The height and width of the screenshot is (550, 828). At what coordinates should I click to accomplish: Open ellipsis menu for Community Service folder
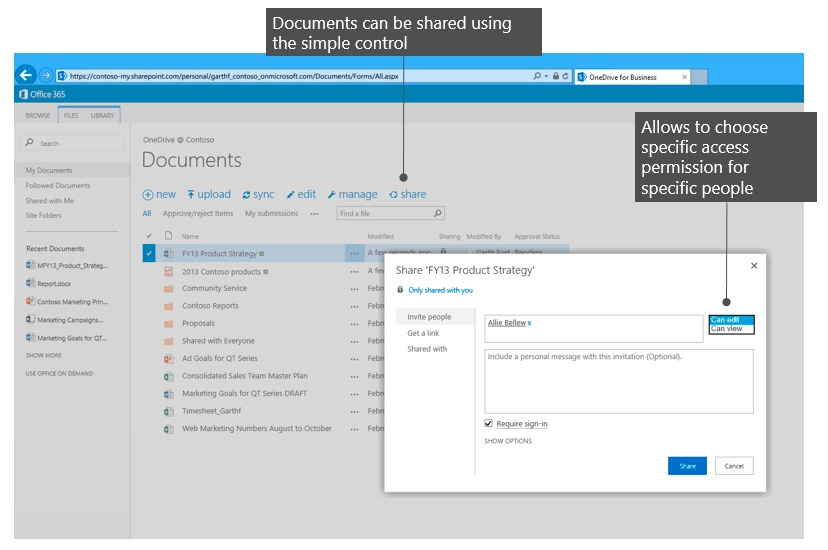(x=354, y=289)
